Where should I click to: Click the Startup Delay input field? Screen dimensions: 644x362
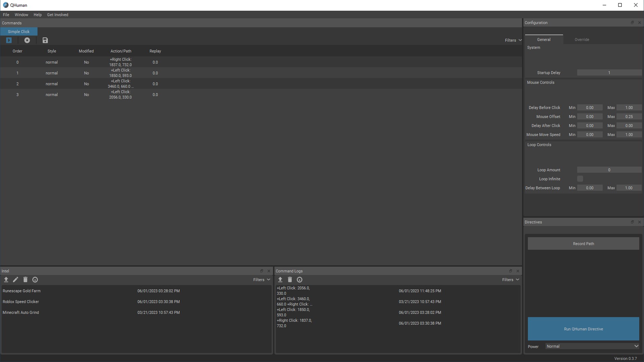pos(609,73)
